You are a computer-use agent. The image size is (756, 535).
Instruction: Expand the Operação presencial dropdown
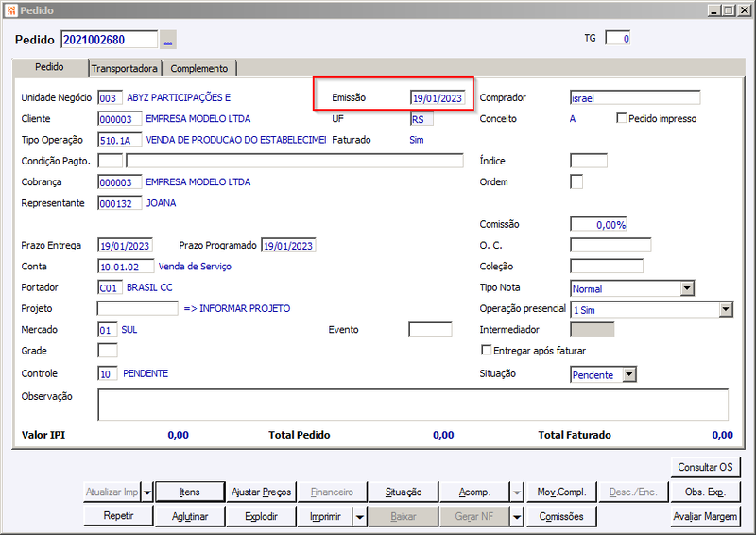tap(726, 310)
